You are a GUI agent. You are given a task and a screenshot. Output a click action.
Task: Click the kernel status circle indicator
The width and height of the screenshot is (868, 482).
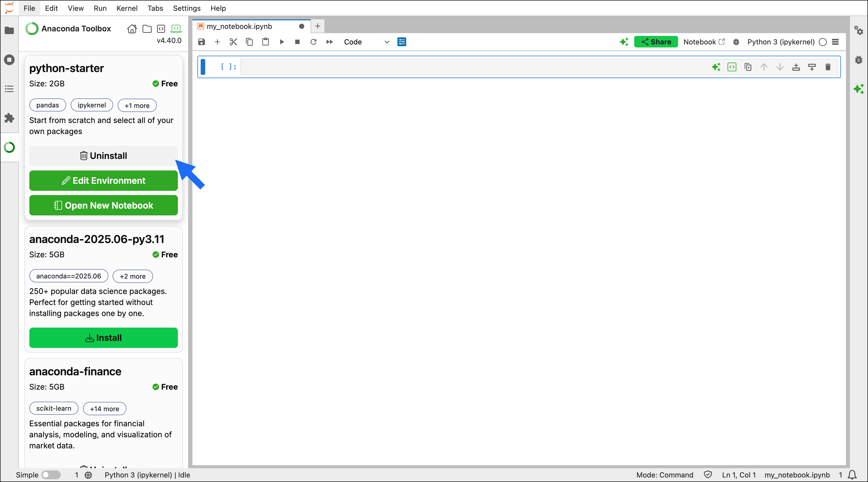(x=823, y=42)
